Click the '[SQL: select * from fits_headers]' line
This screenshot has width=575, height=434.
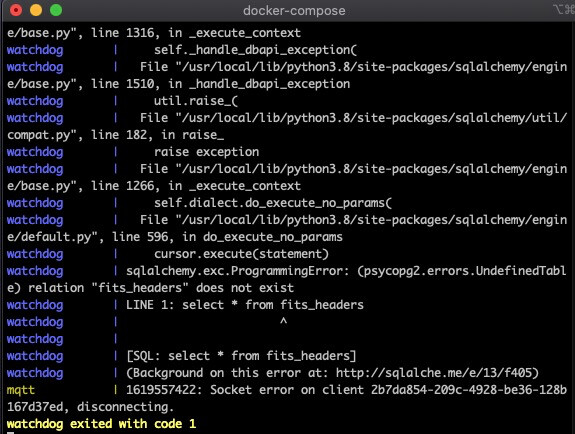tap(241, 356)
